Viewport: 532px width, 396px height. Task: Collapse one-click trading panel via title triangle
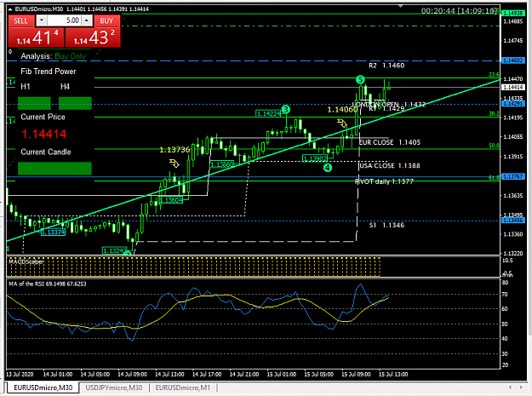pyautogui.click(x=10, y=9)
